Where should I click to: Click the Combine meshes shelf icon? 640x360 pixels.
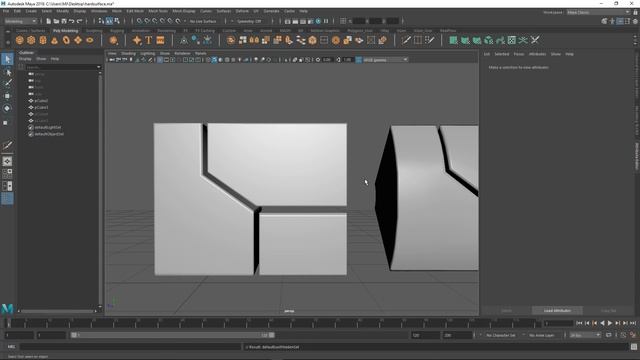point(231,40)
